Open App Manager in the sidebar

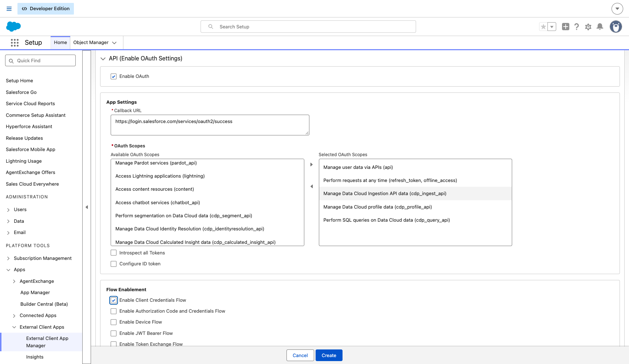coord(35,293)
